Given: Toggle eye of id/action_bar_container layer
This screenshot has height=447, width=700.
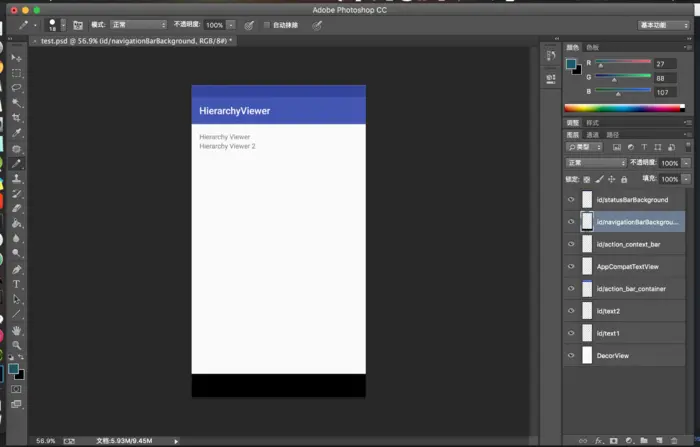Looking at the screenshot, I should 571,289.
